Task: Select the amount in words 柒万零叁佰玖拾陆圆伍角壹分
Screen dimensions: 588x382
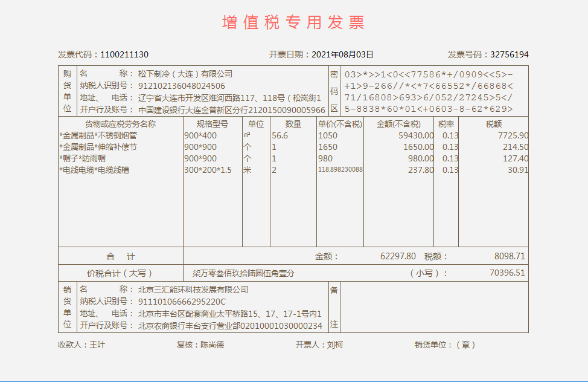Action: click(x=243, y=273)
